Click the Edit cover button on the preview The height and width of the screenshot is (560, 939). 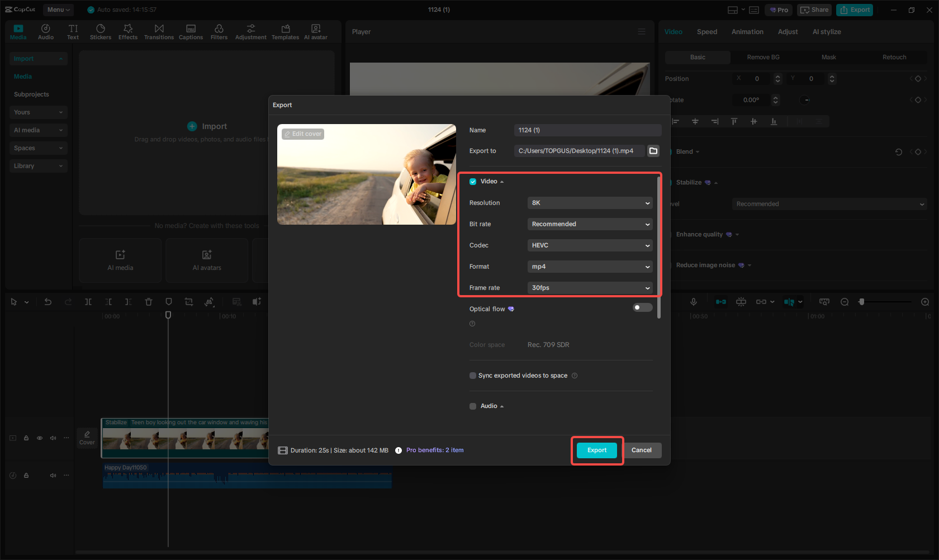302,134
